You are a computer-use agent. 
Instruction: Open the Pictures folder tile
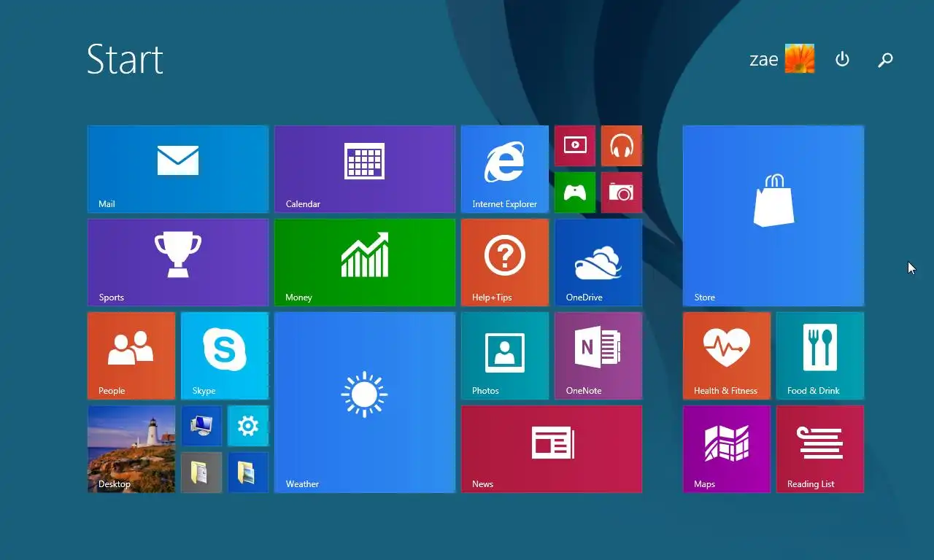(248, 472)
